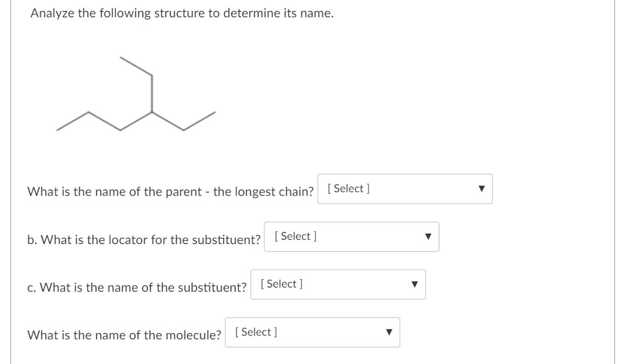This screenshot has height=364, width=621.
Task: Click the arrow on the molecule name dropdown
Action: click(389, 333)
